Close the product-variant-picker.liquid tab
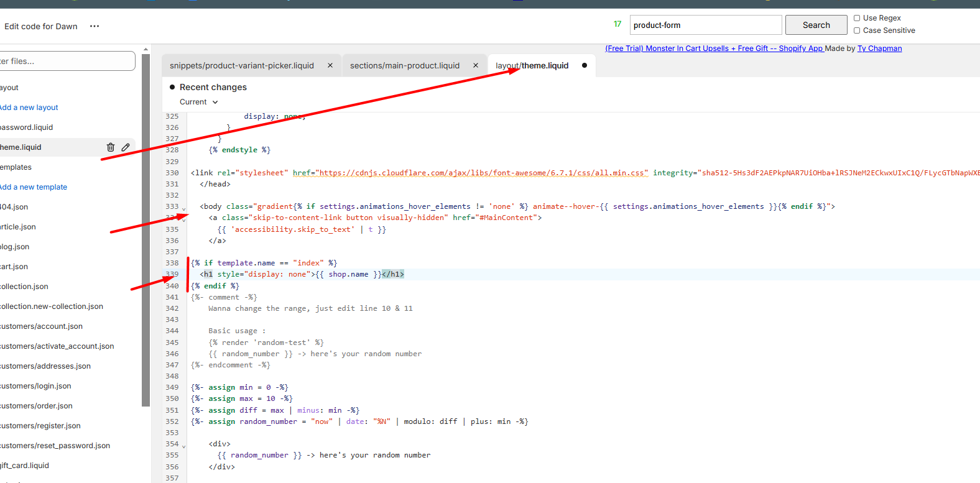Image resolution: width=980 pixels, height=483 pixels. click(x=330, y=65)
